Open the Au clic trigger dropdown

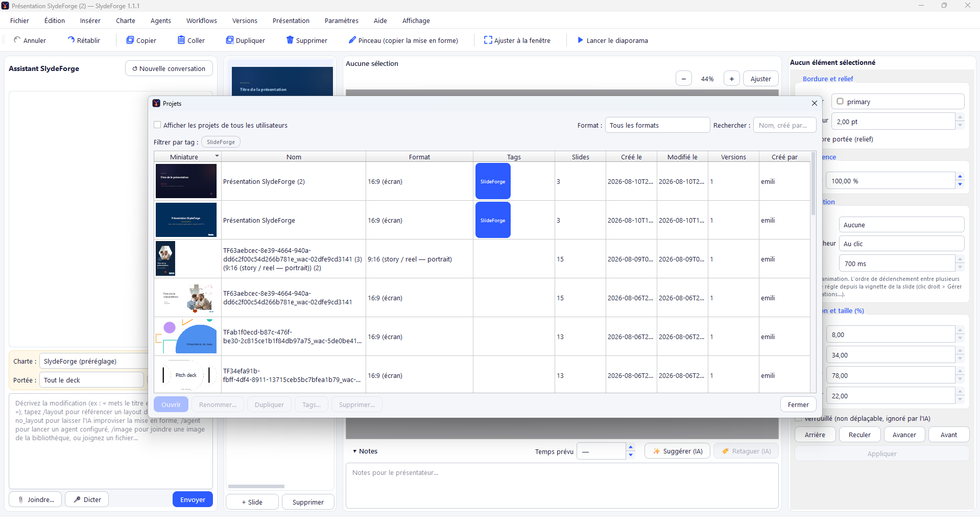tap(901, 244)
